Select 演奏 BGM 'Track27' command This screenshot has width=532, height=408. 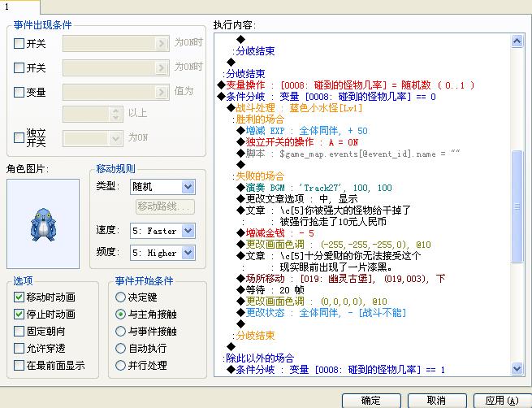314,188
